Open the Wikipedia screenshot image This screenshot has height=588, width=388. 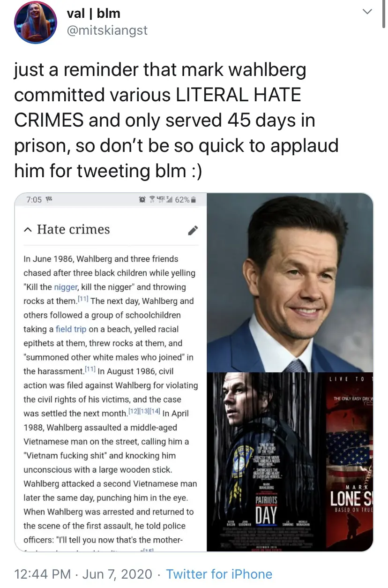coord(111,372)
